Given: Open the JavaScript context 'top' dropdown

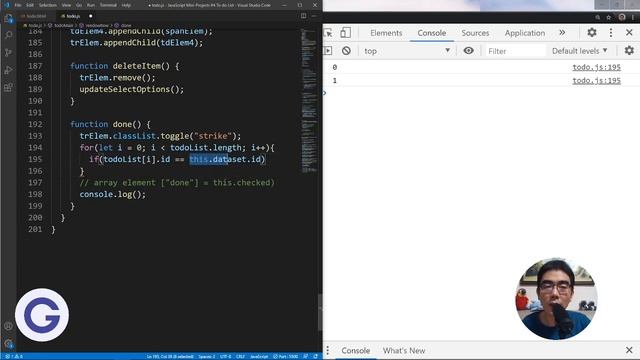Looking at the screenshot, I should [x=407, y=51].
